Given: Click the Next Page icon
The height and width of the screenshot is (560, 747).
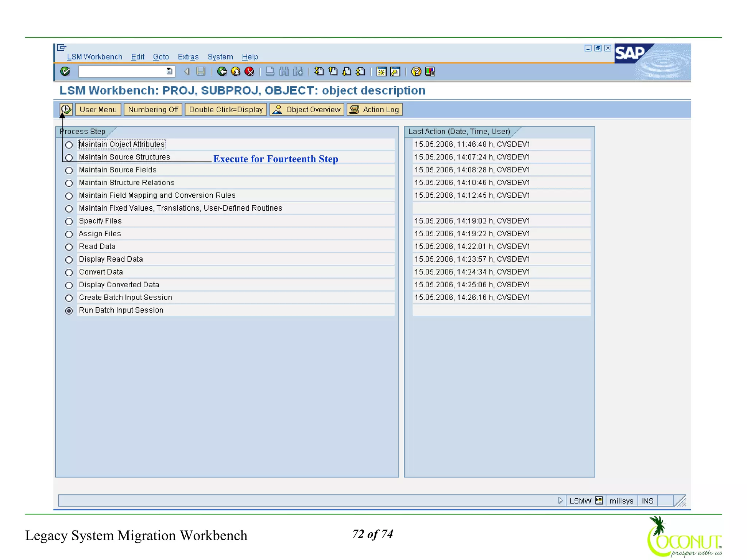Looking at the screenshot, I should coord(347,71).
